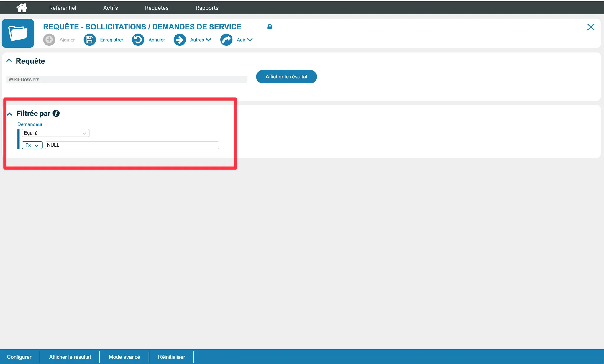604x364 pixels.
Task: Open the Rapports menu
Action: [x=207, y=8]
